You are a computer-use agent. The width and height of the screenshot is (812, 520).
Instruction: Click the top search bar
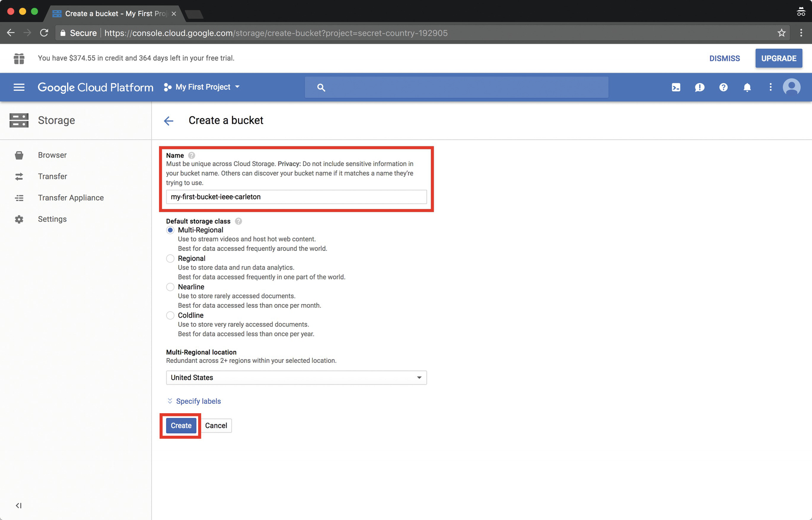tap(456, 87)
